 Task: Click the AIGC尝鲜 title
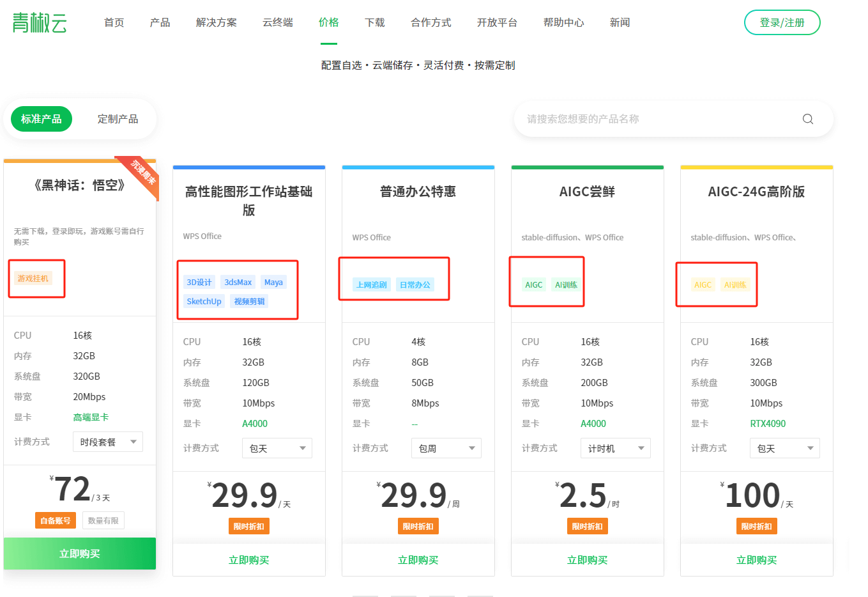588,192
